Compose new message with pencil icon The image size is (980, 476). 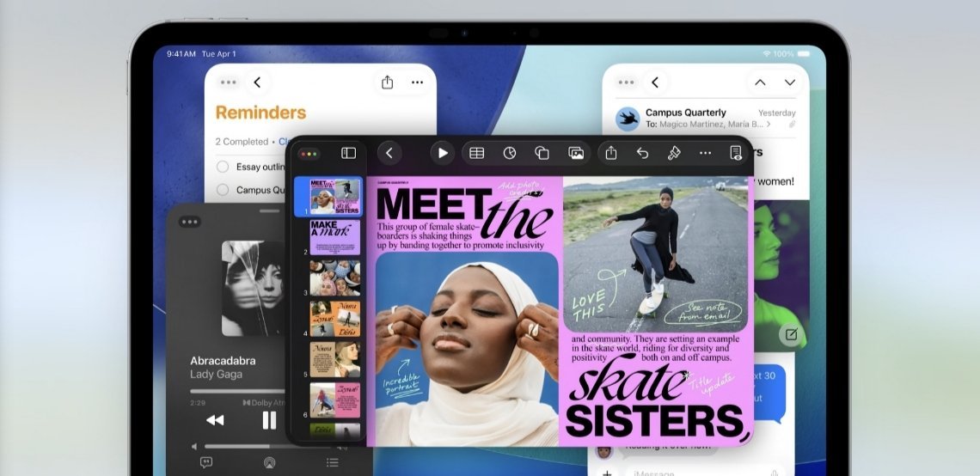tap(791, 334)
